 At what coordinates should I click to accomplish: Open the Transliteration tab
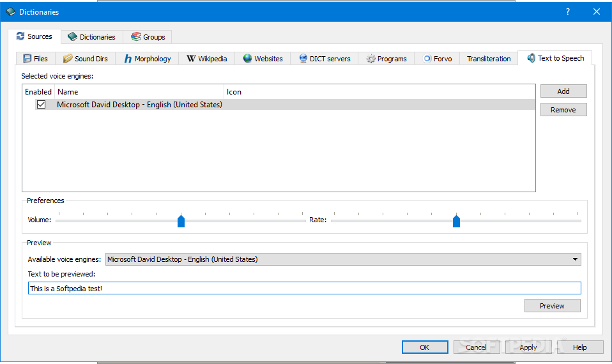click(489, 59)
